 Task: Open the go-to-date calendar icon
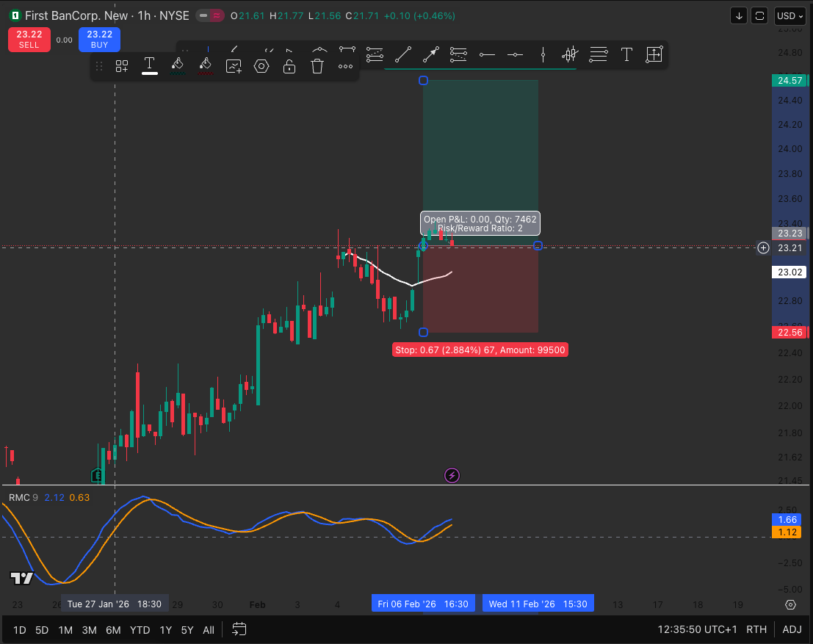coord(239,629)
